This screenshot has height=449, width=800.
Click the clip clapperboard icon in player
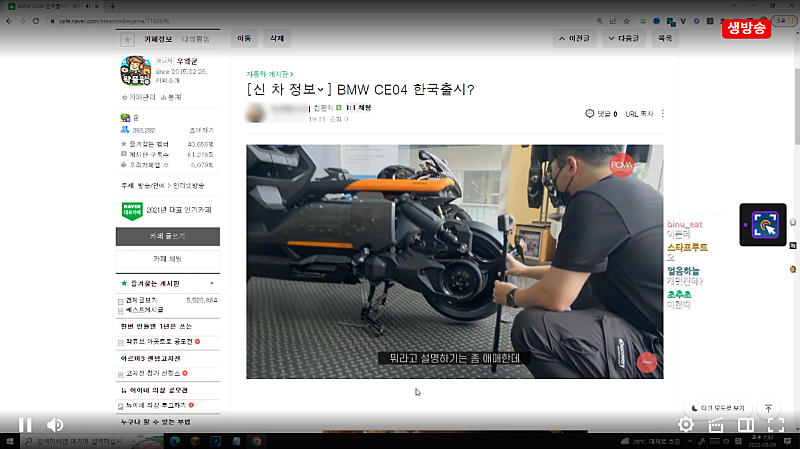click(x=716, y=425)
